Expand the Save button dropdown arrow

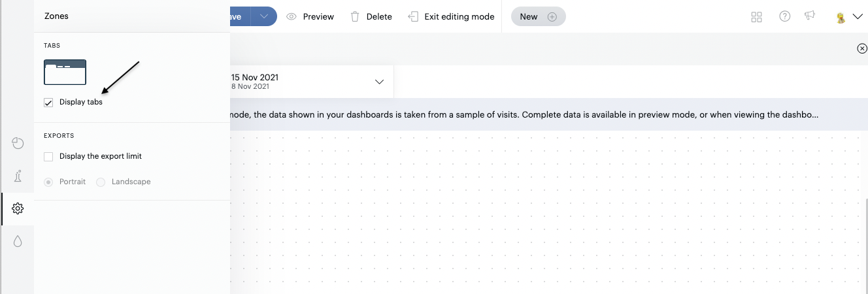point(263,17)
